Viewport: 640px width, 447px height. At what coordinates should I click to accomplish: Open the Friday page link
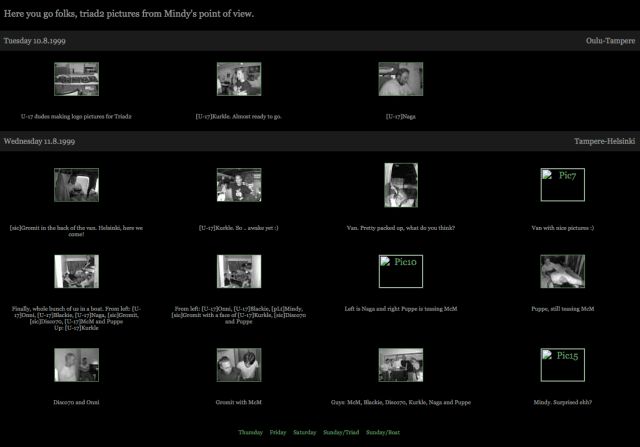pos(277,432)
